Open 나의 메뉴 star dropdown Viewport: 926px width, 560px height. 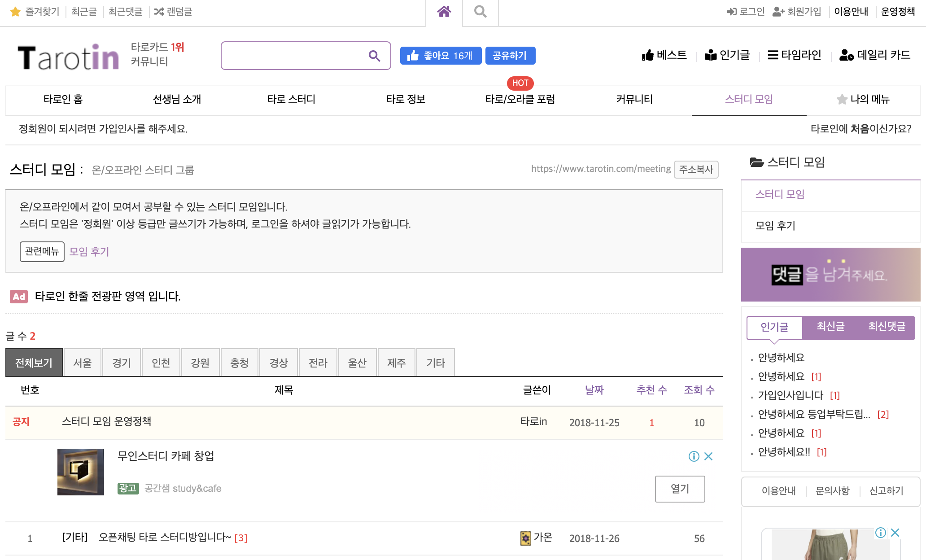[x=863, y=99]
